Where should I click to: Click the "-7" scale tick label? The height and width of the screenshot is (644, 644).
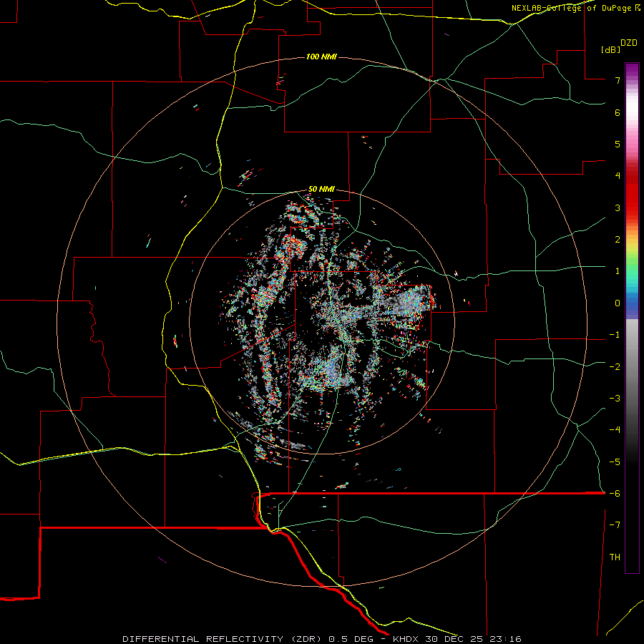click(615, 525)
